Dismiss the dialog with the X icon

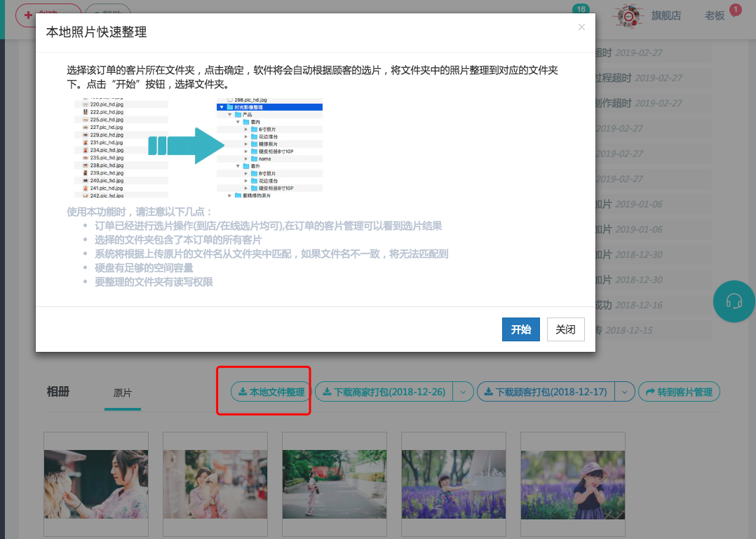point(582,27)
